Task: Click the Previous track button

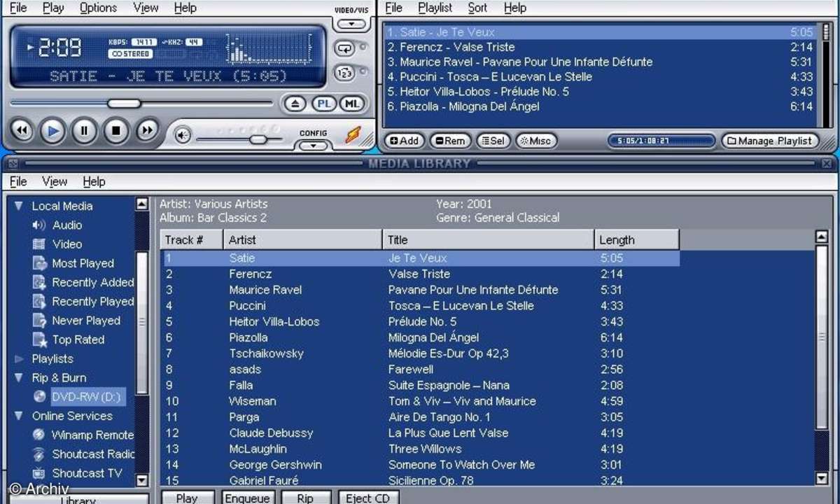Action: [22, 130]
